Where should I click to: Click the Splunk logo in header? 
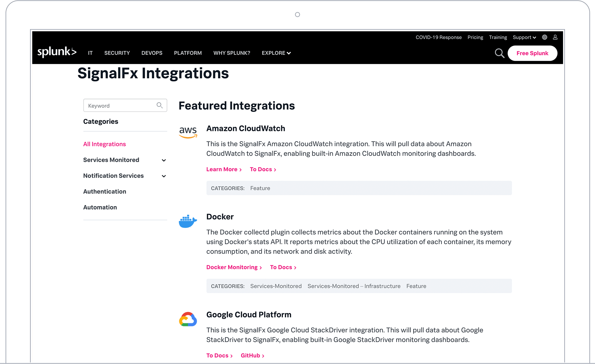click(57, 52)
